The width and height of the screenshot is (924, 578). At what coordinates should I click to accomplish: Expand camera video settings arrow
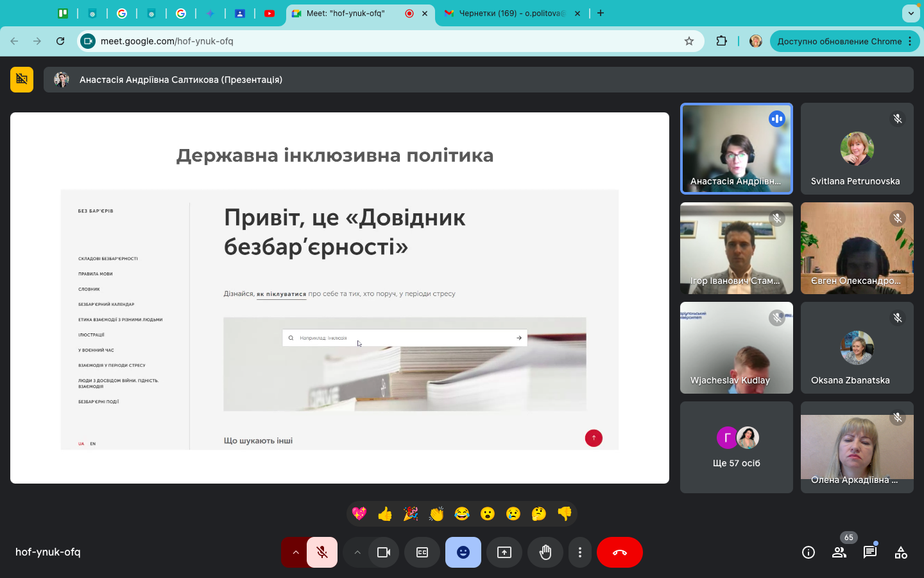tap(357, 552)
